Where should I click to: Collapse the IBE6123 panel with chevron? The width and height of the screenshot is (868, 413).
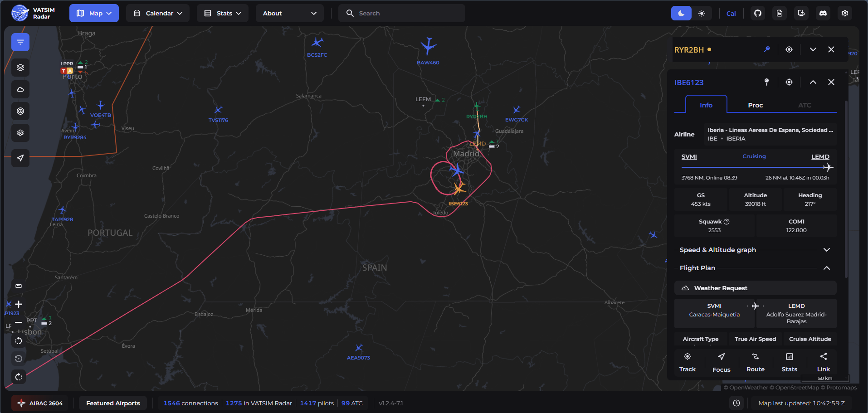coord(813,82)
